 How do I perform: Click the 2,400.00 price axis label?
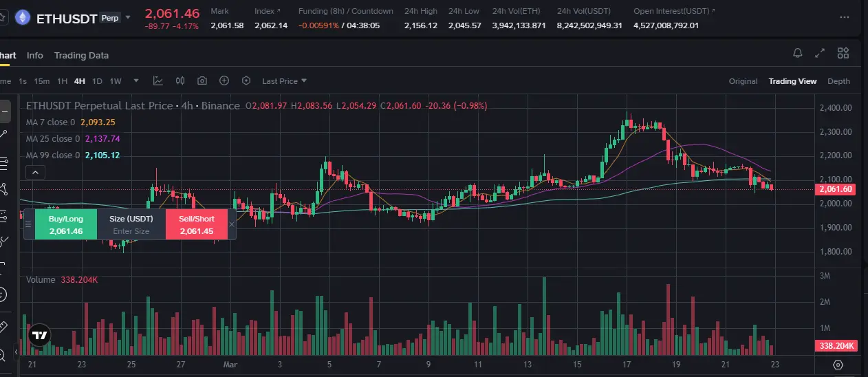click(836, 108)
